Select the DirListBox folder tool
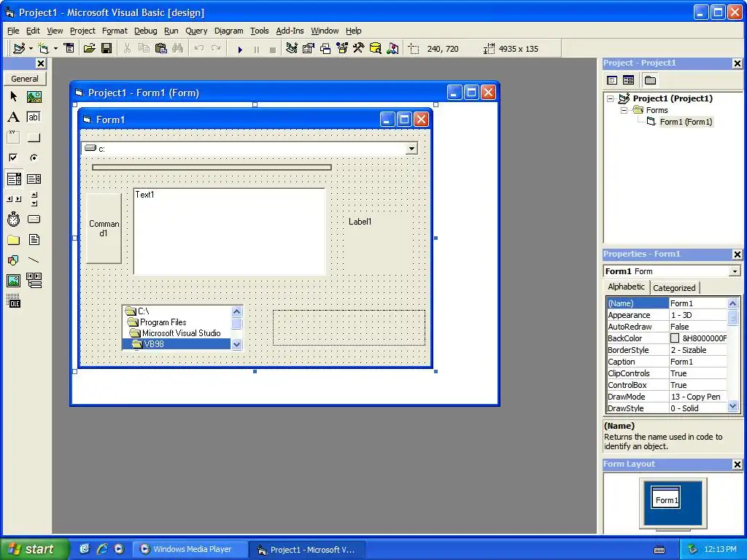 [13, 240]
